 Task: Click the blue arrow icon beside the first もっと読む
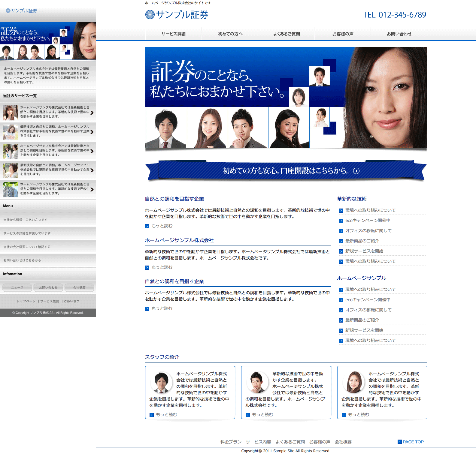(147, 226)
